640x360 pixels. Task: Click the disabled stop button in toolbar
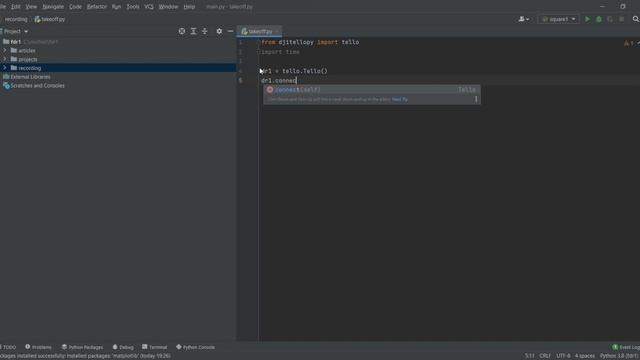[x=621, y=19]
